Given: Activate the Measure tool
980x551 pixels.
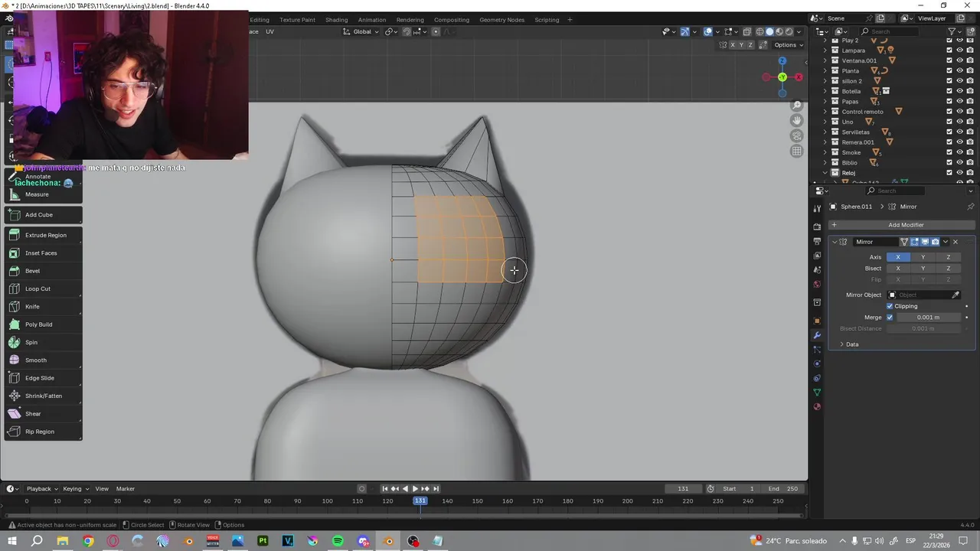Looking at the screenshot, I should (x=43, y=194).
